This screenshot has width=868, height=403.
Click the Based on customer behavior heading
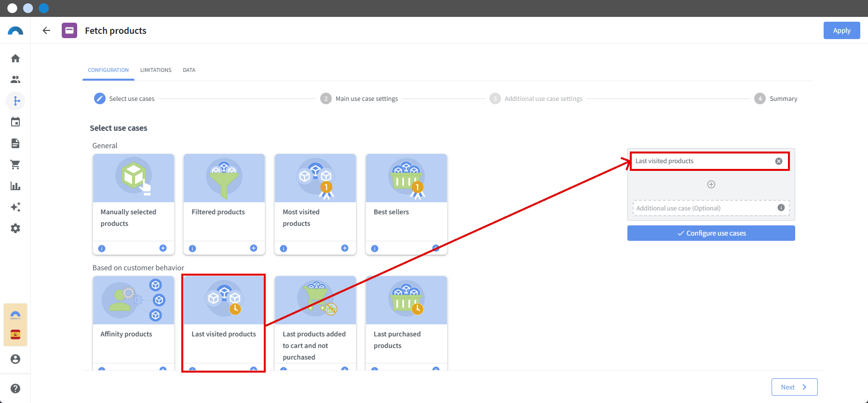tap(138, 268)
